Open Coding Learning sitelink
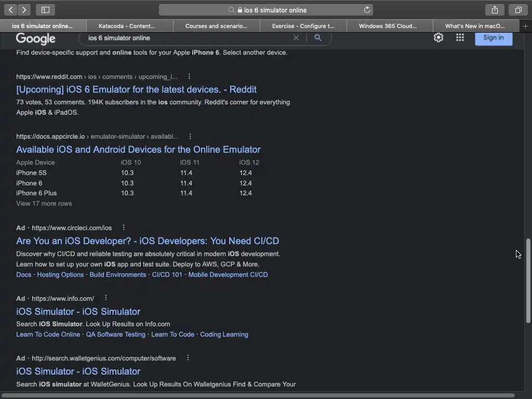Image resolution: width=532 pixels, height=399 pixels. pyautogui.click(x=224, y=335)
